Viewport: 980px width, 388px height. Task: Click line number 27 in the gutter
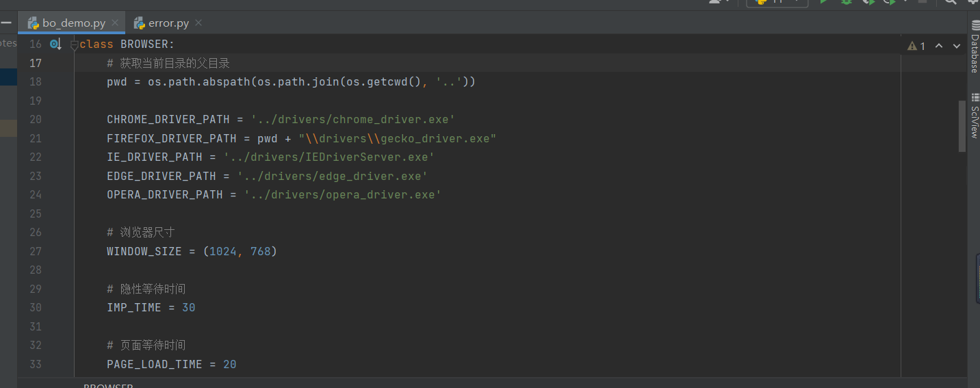coord(35,252)
